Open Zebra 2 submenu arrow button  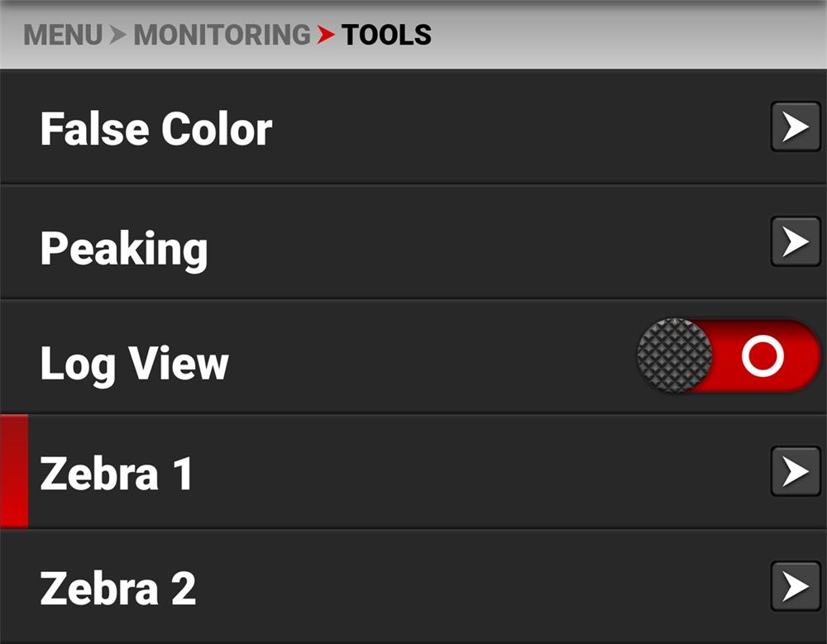pyautogui.click(x=795, y=586)
